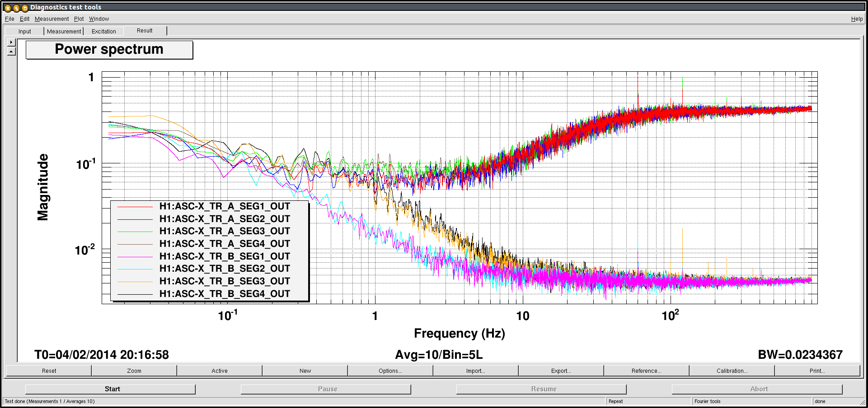Click the Print... button
This screenshot has width=868, height=408.
tap(817, 371)
